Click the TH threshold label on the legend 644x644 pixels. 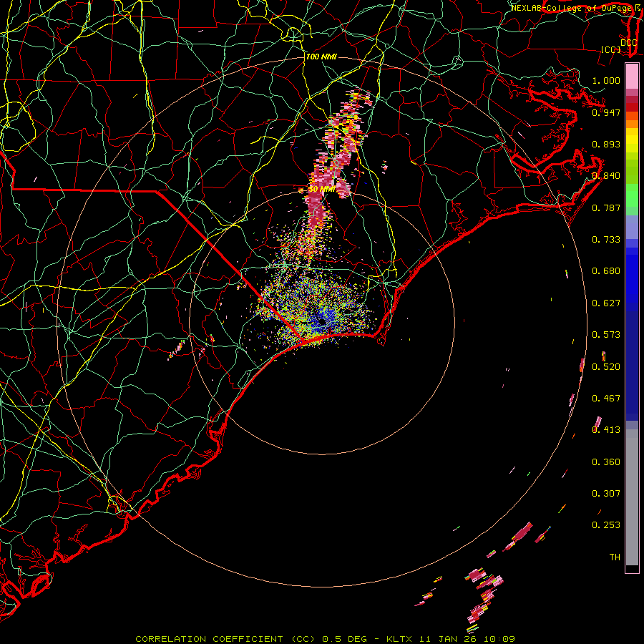[x=615, y=557]
